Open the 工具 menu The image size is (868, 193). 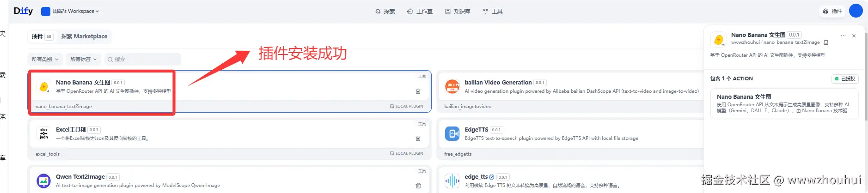tap(493, 11)
